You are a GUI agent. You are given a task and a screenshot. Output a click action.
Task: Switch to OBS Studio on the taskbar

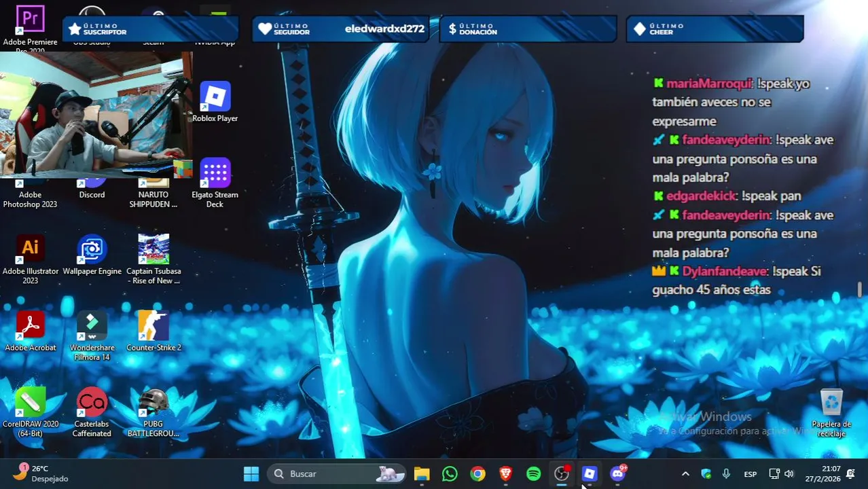562,473
